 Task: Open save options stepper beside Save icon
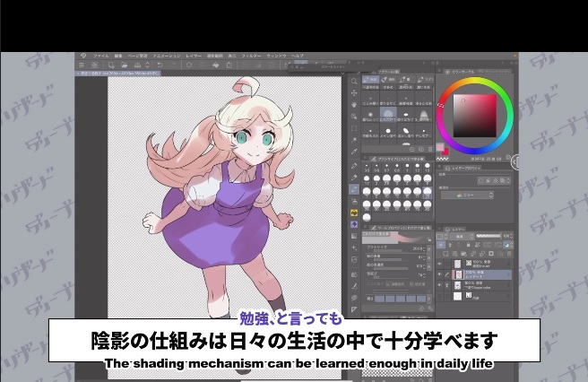[147, 65]
